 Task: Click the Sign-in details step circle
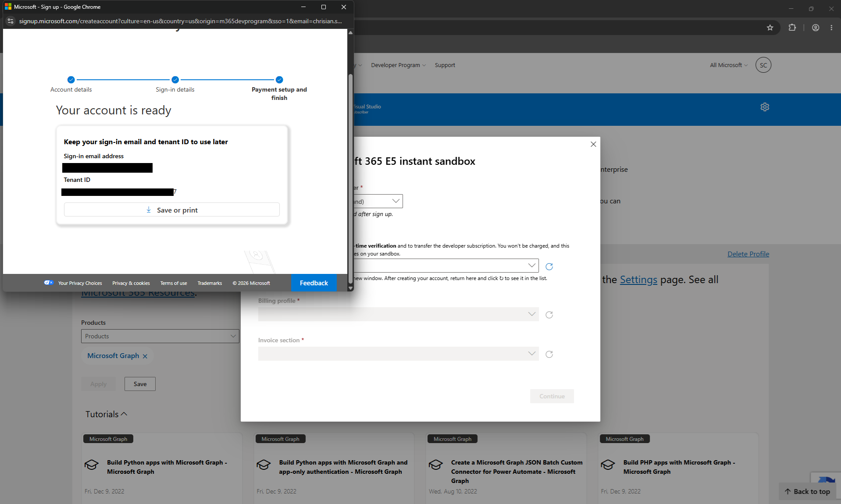[x=175, y=80]
